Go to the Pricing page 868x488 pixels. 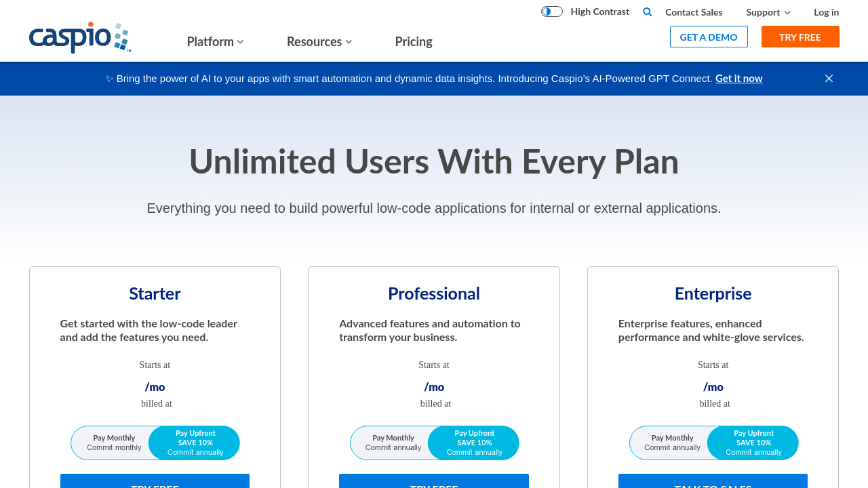click(x=414, y=41)
